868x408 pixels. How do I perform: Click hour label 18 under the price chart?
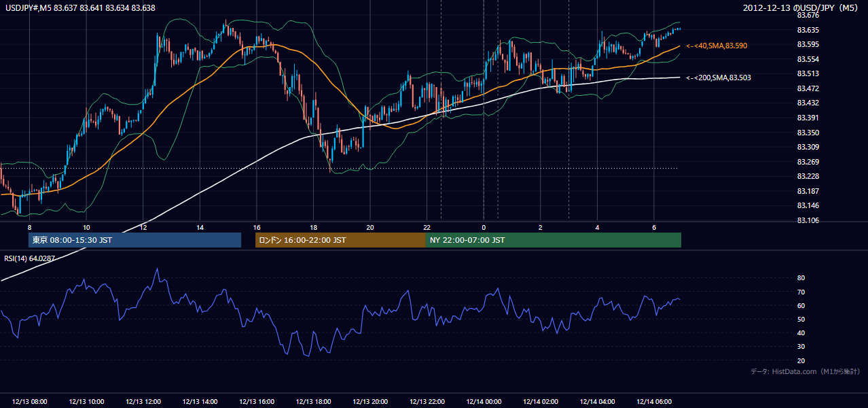(x=313, y=227)
